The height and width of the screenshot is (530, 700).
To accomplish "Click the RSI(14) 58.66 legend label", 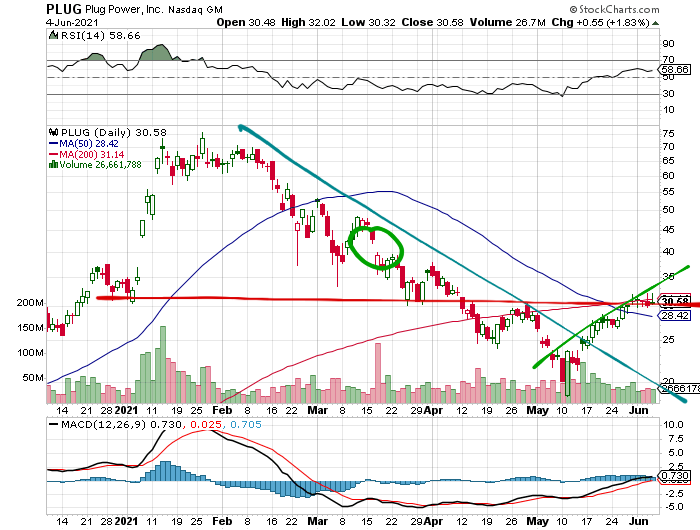I will 100,36.
